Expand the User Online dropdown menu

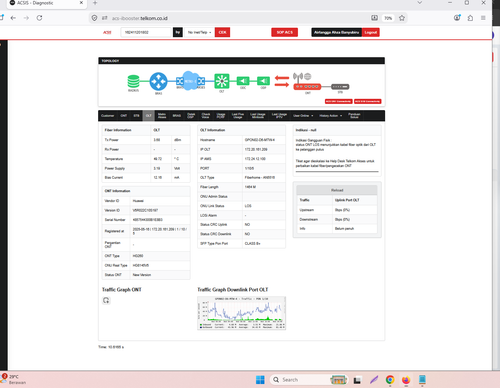pyautogui.click(x=303, y=116)
